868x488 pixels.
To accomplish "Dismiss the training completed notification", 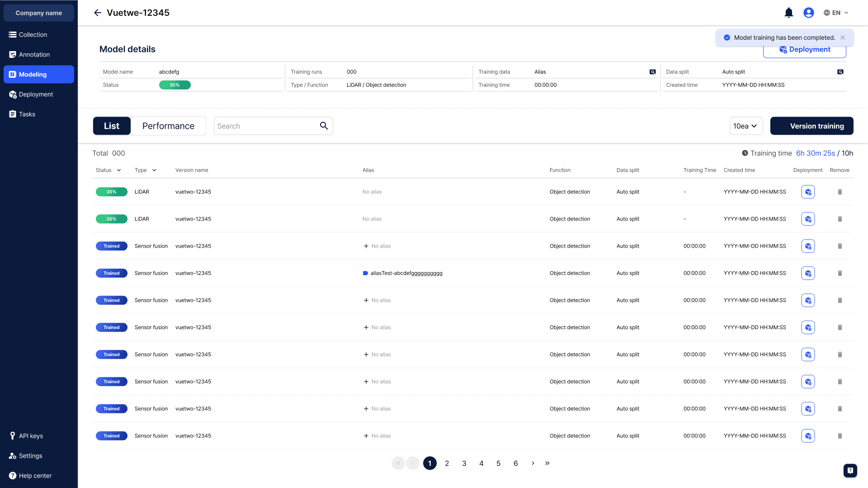I will [843, 38].
